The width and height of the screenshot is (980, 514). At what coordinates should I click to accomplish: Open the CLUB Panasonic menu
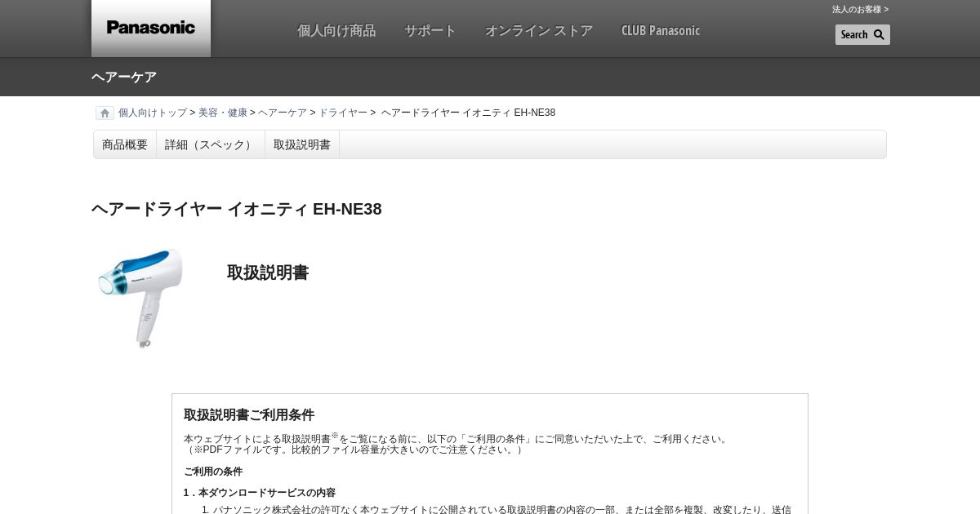pyautogui.click(x=661, y=30)
